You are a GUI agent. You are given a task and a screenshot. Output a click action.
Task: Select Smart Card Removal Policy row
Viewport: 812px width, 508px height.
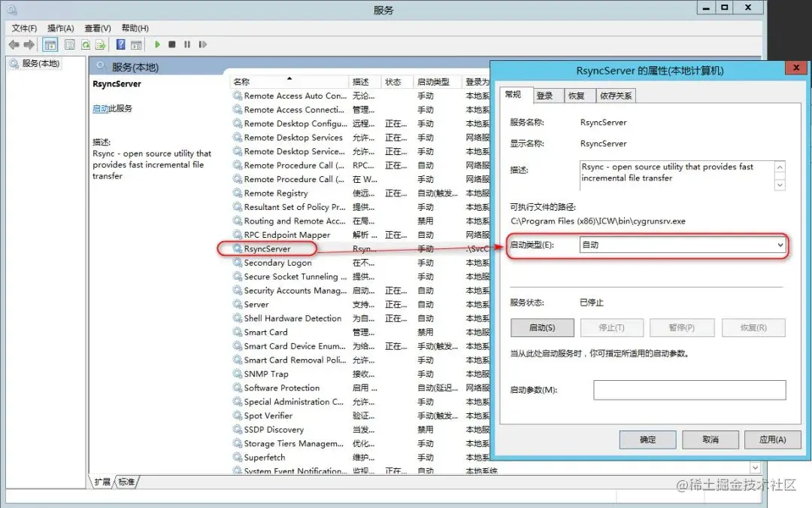click(360, 360)
